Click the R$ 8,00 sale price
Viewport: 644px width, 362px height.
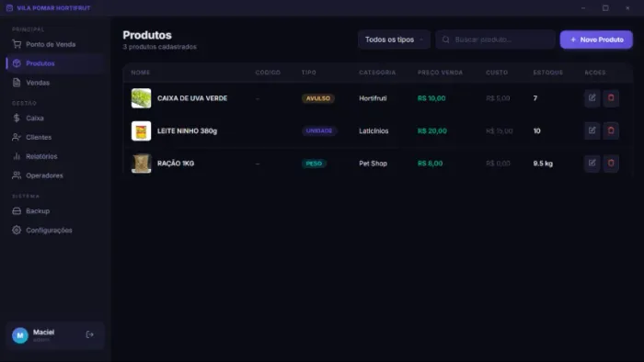pyautogui.click(x=430, y=164)
